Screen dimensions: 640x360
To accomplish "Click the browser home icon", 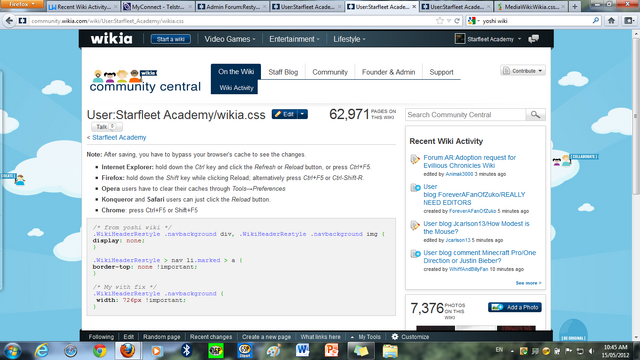I will [x=611, y=20].
